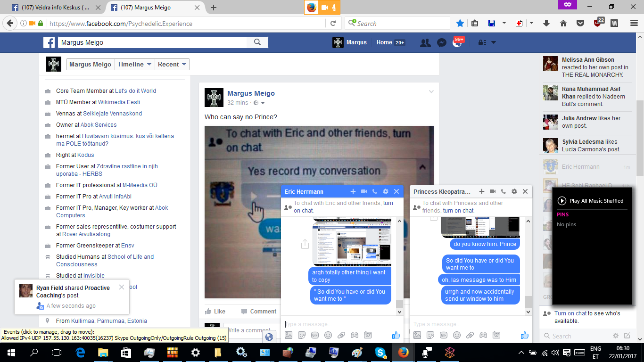Screen dimensions: 644x362
Task: Click Home in the Facebook header
Action: click(384, 42)
